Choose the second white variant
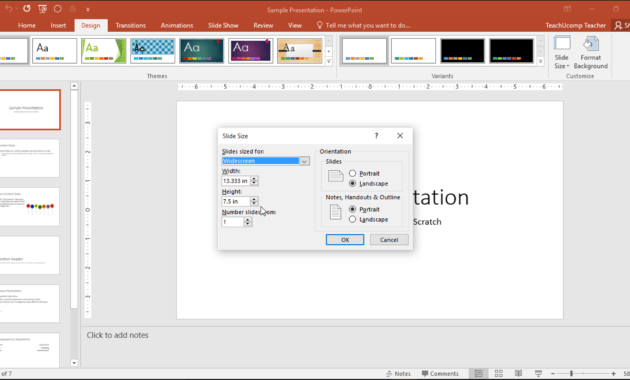Viewport: 630px width, 380px height. tap(413, 51)
